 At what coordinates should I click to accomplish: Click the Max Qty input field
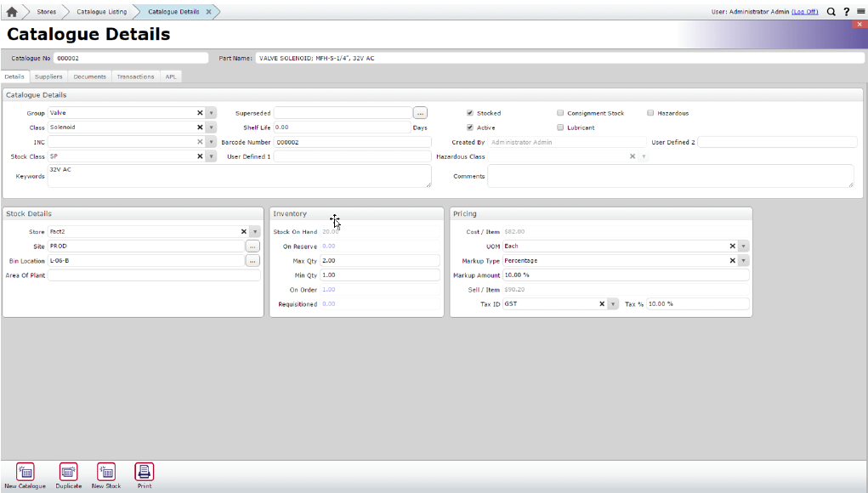(380, 261)
